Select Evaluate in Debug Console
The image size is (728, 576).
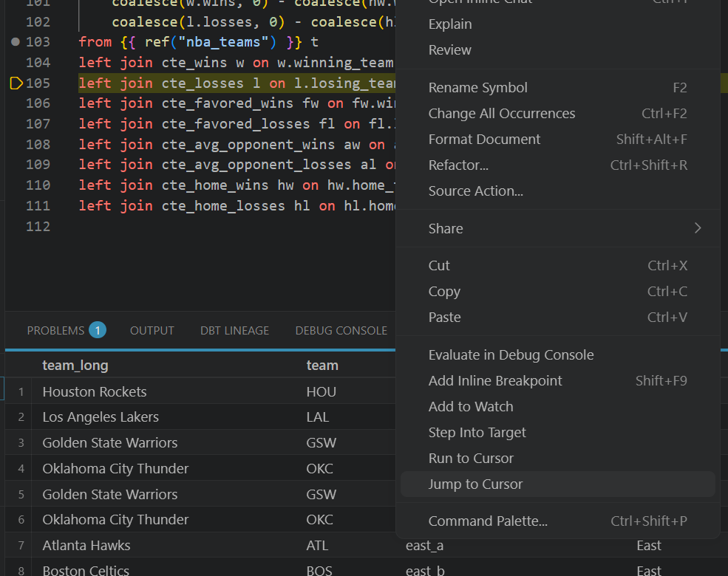[x=557, y=354]
